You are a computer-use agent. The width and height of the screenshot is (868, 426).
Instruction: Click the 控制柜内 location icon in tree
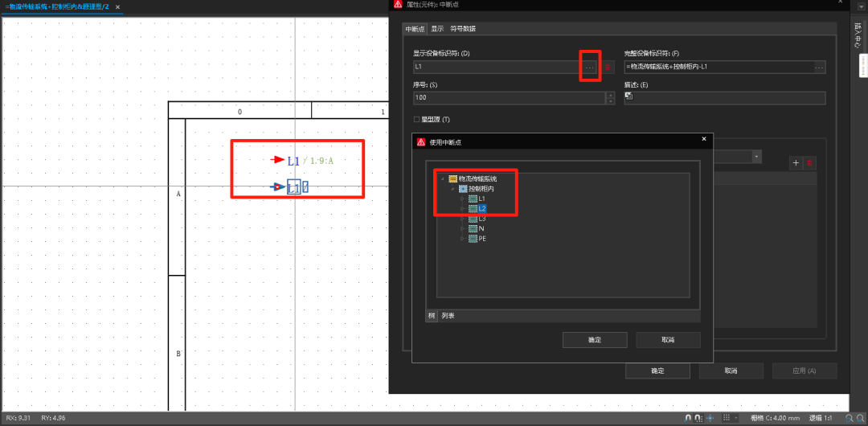463,188
